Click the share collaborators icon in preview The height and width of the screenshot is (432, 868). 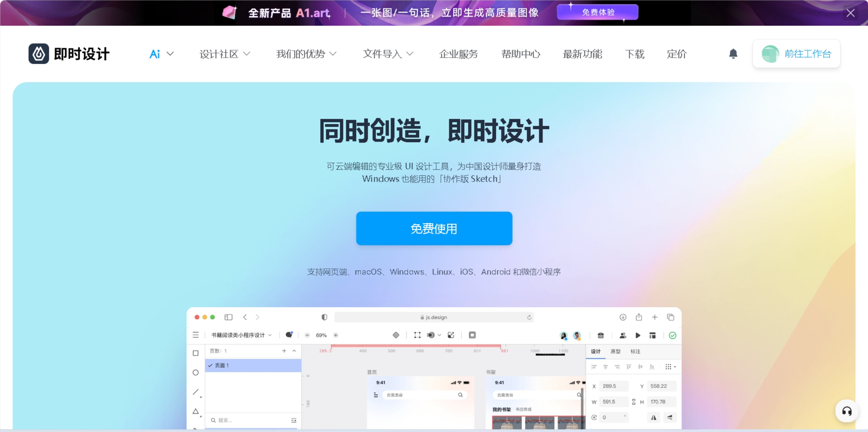623,335
